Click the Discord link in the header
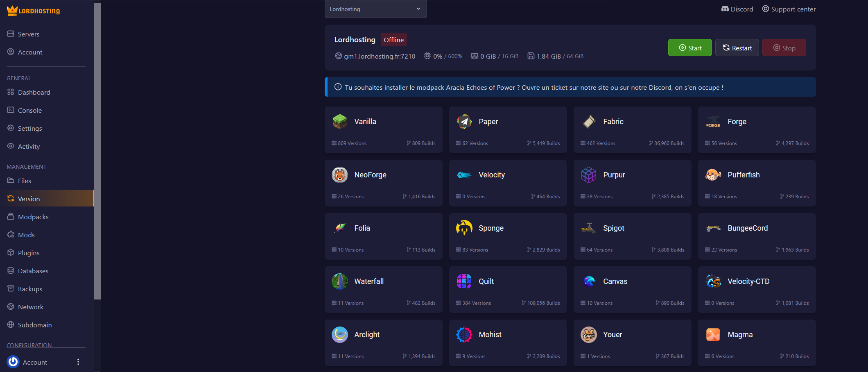The height and width of the screenshot is (372, 868). click(737, 9)
